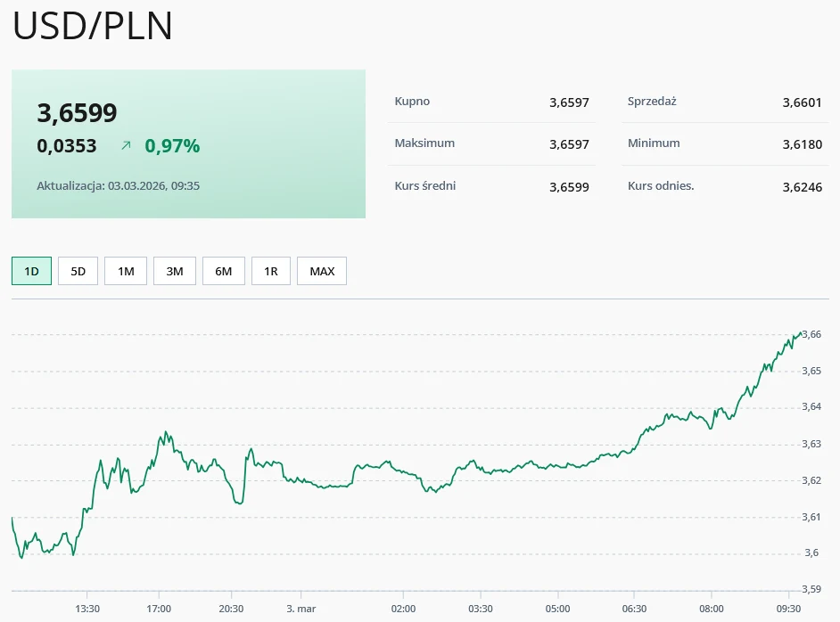
Task: Switch to the 6M view
Action: (x=222, y=270)
